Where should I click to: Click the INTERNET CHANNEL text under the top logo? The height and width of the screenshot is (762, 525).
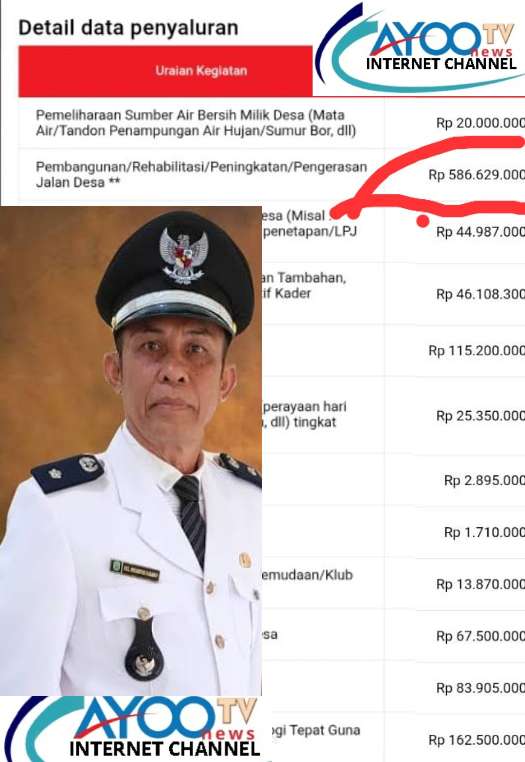tap(441, 64)
